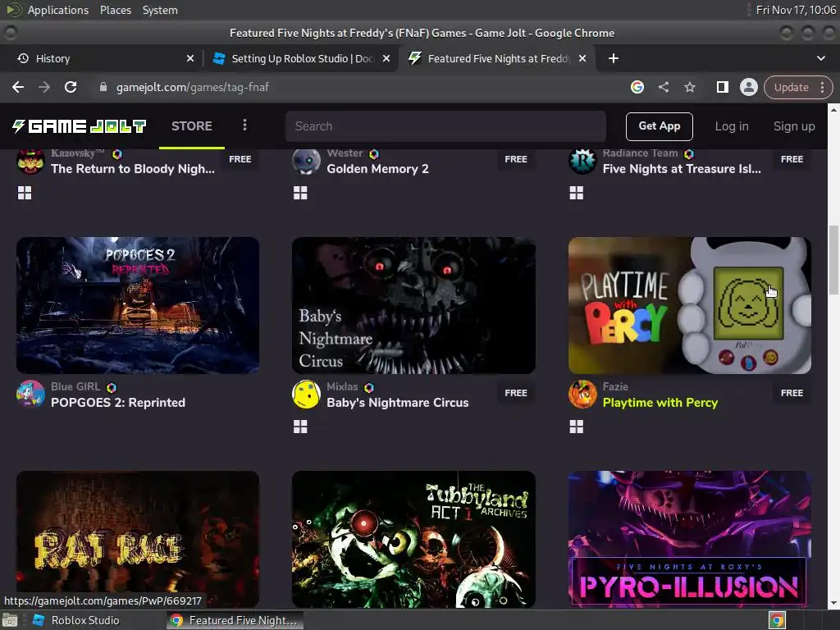Click Windows icon under Baby's Nightmare Circus
This screenshot has height=630, width=840.
click(x=300, y=427)
